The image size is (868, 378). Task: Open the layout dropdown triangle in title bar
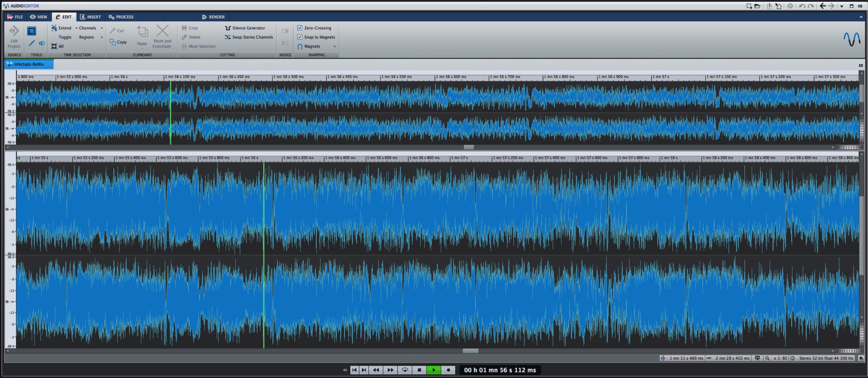pos(842,7)
